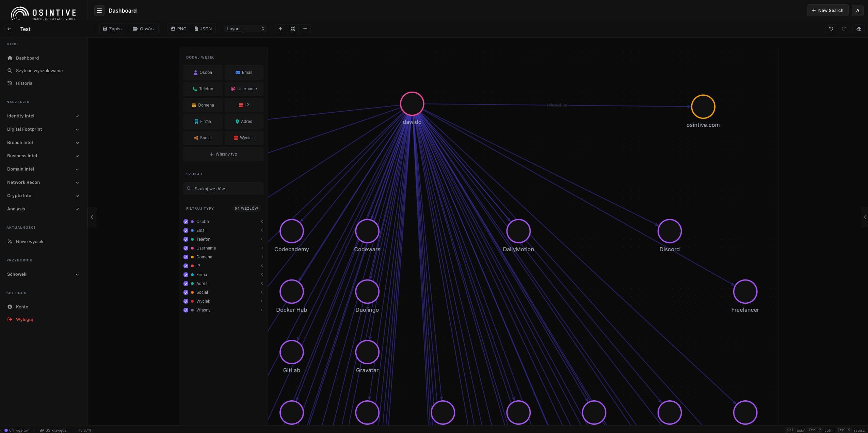Viewport: 868px width, 433px height.
Task: Add an Osoba person node
Action: [x=203, y=73]
